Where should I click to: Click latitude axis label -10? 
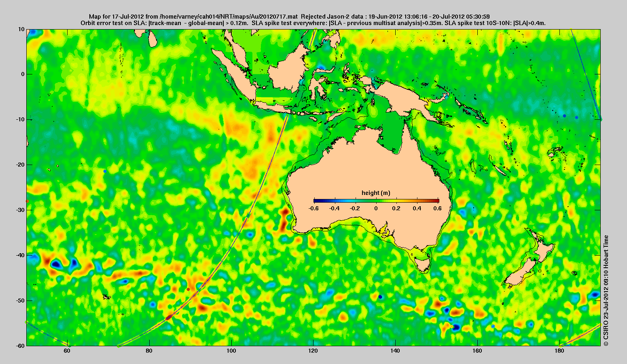pyautogui.click(x=20, y=120)
